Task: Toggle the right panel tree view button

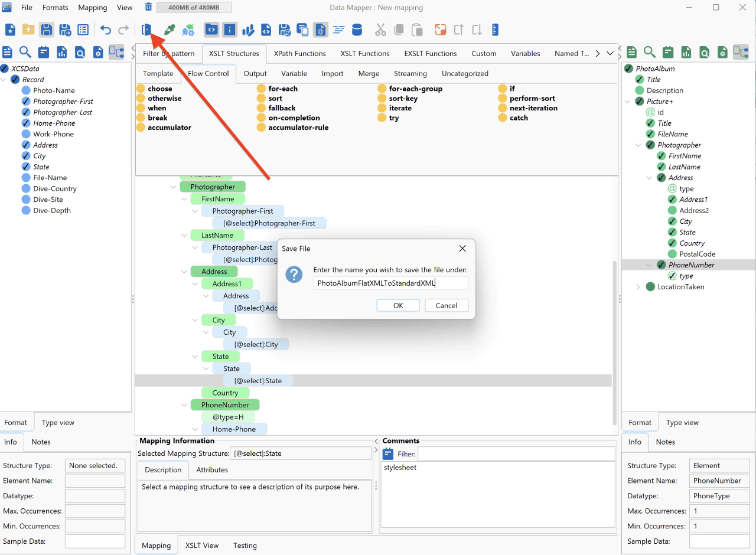Action: 741,52
